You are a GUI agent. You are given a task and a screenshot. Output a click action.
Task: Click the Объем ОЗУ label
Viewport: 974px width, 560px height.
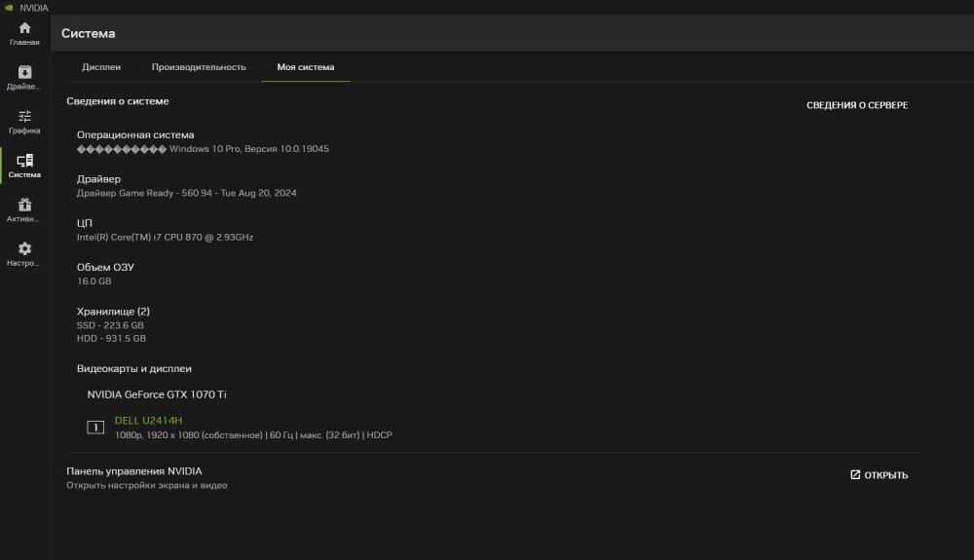pos(105,267)
